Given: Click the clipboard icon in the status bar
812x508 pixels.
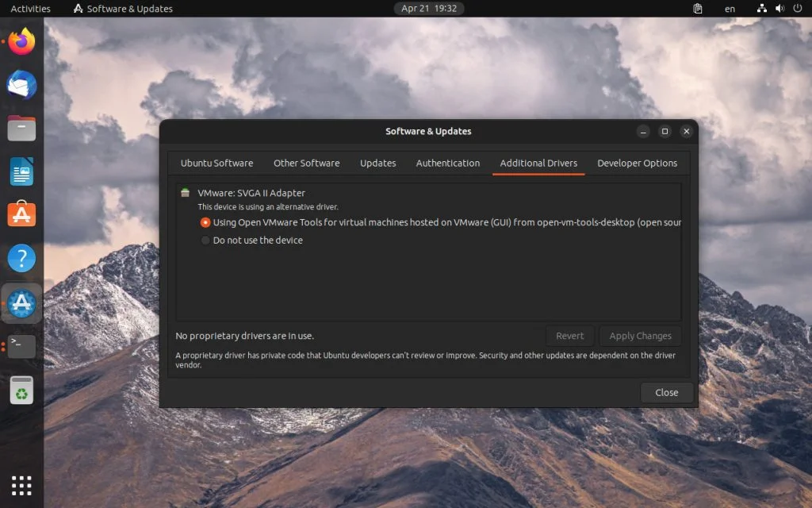Looking at the screenshot, I should [x=697, y=8].
